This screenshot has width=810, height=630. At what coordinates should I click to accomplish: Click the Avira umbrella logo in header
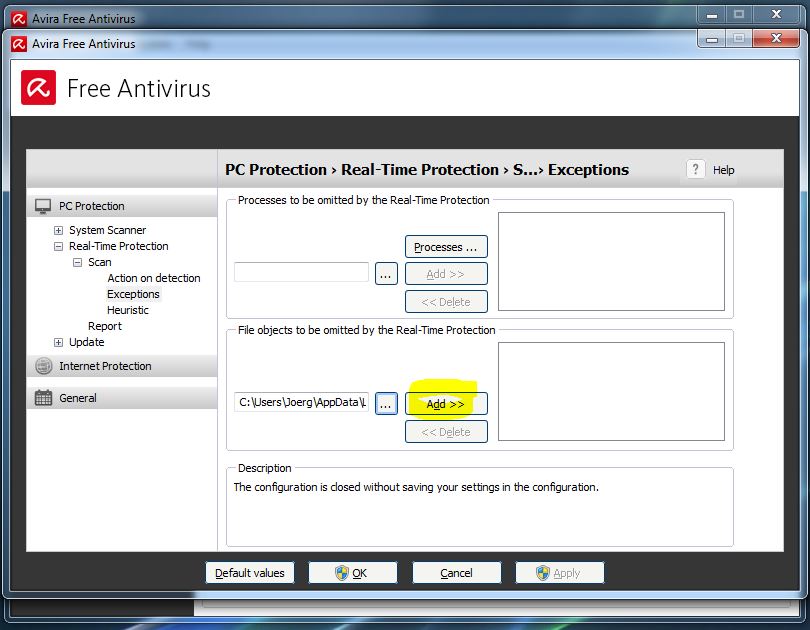coord(37,88)
